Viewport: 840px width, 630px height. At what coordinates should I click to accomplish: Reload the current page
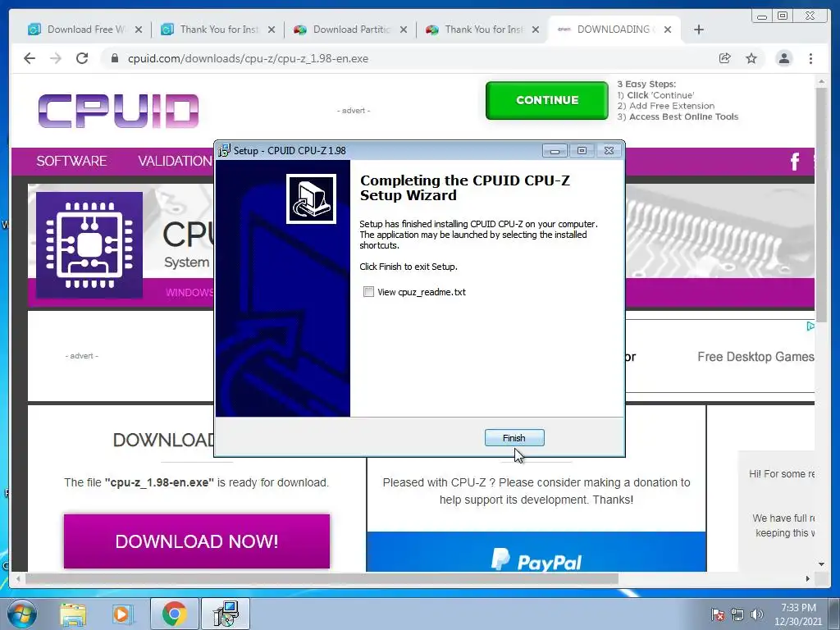[82, 58]
